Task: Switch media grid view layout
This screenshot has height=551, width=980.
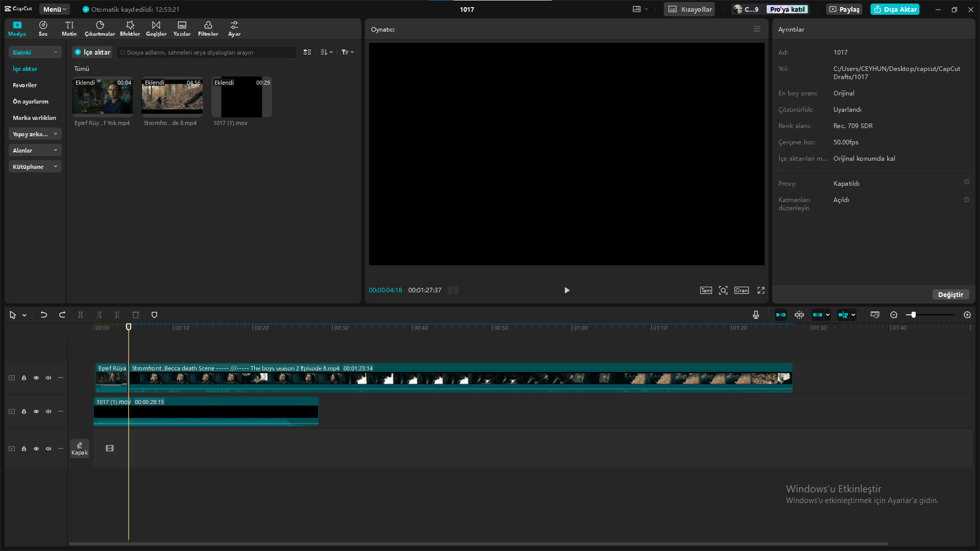Action: [307, 52]
